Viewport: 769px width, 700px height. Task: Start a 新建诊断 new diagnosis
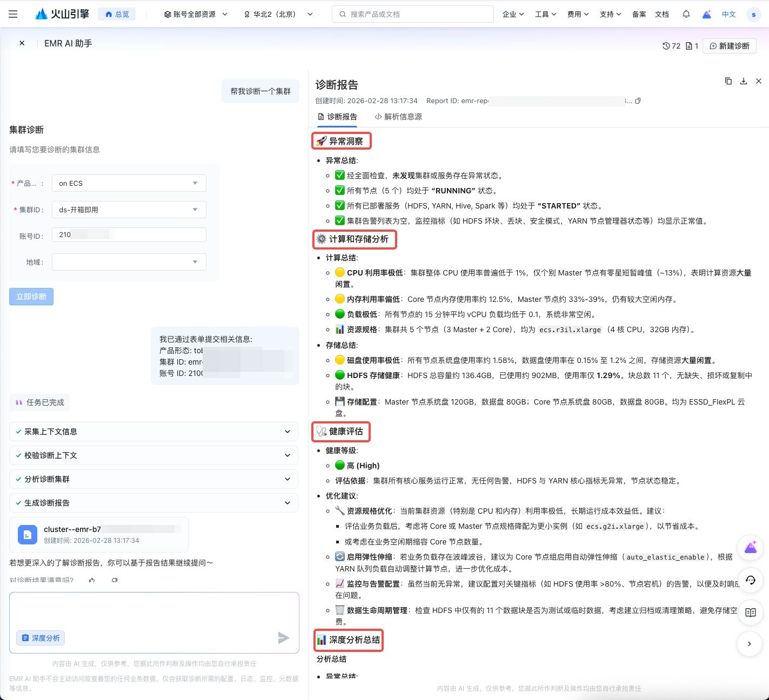[x=729, y=46]
